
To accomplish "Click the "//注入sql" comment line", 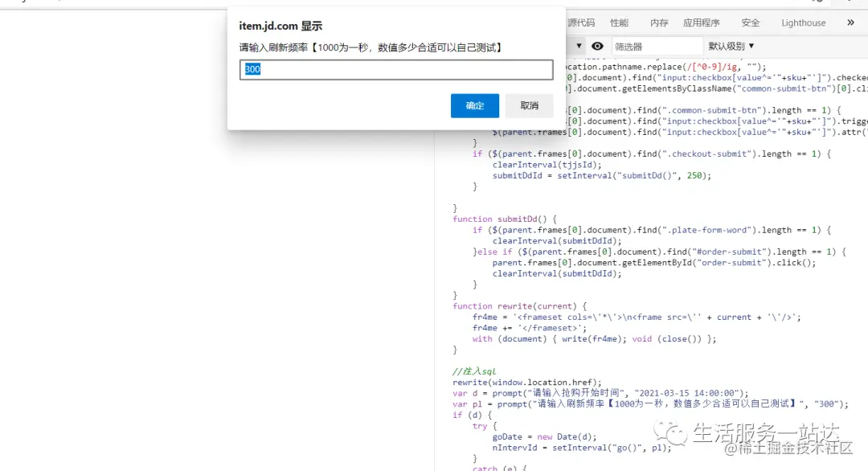I will (474, 371).
